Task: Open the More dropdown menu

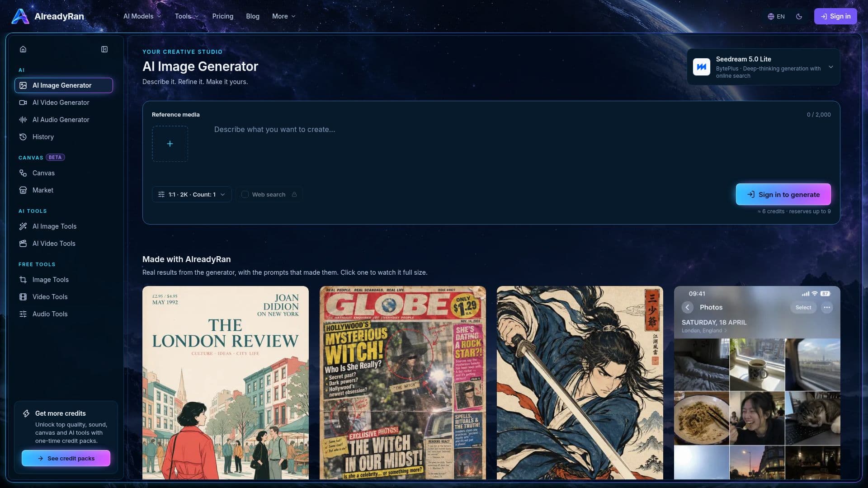Action: coord(283,16)
